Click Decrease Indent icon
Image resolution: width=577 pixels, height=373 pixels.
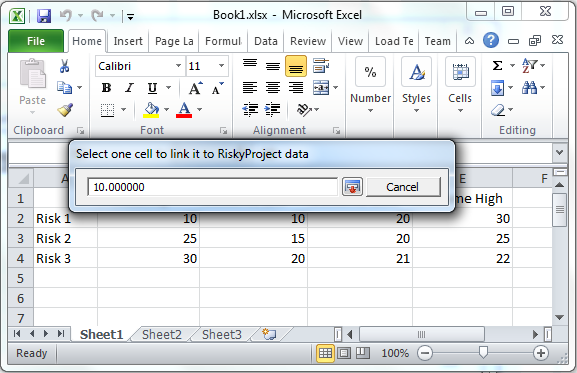(x=250, y=110)
